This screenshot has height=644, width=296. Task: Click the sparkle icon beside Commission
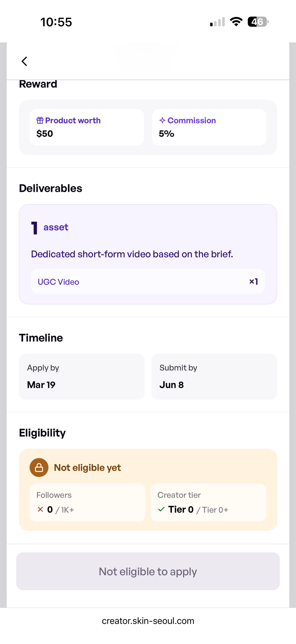click(162, 120)
